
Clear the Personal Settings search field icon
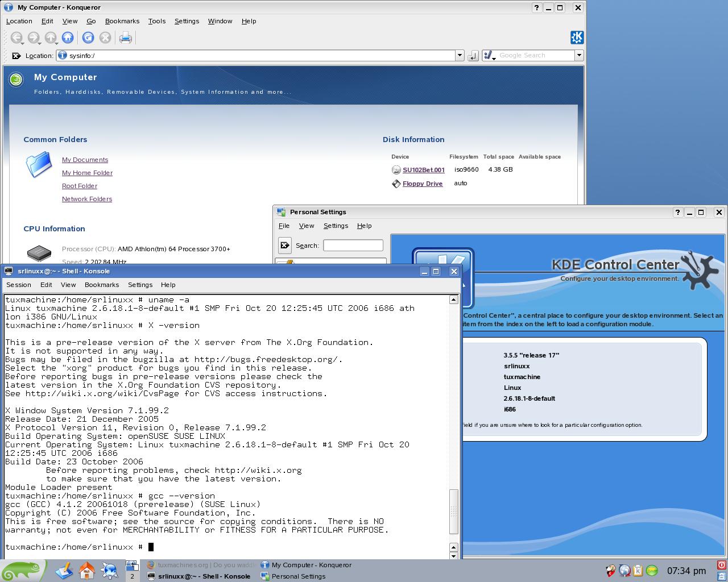tap(285, 246)
